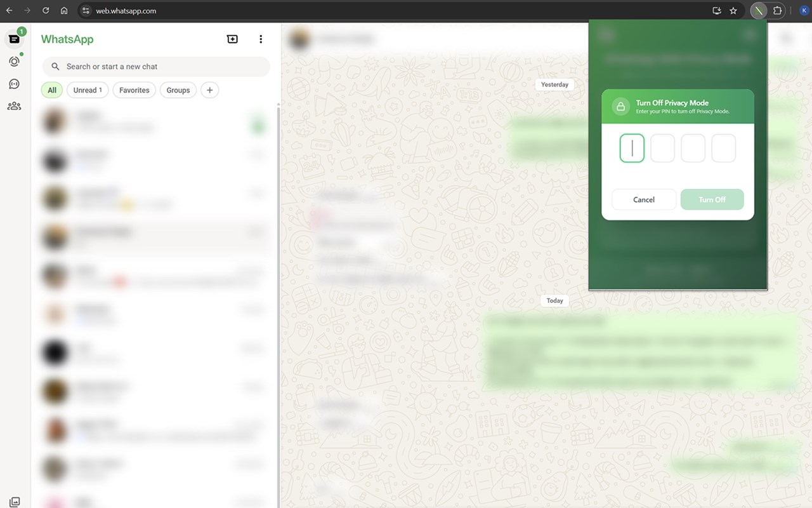812x508 pixels.
Task: Open the media icon at the sidebar bottom
Action: (15, 502)
